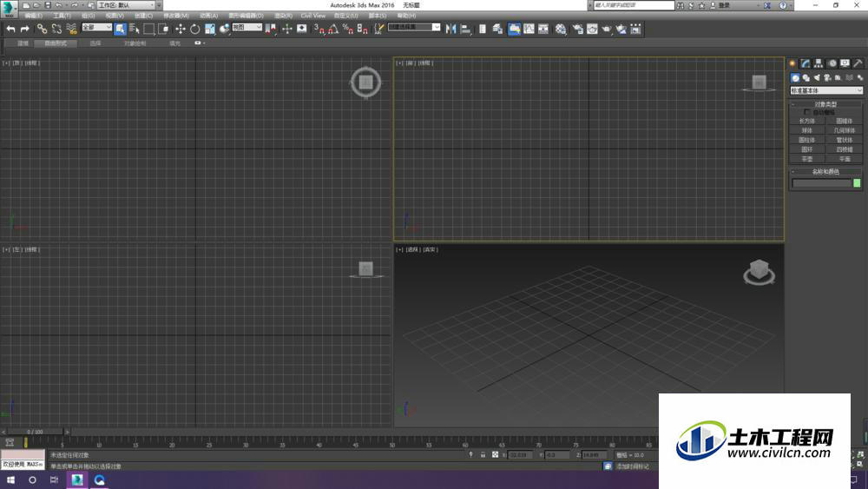This screenshot has height=489, width=868.
Task: Click the 管状体 primitive button
Action: [x=845, y=140]
